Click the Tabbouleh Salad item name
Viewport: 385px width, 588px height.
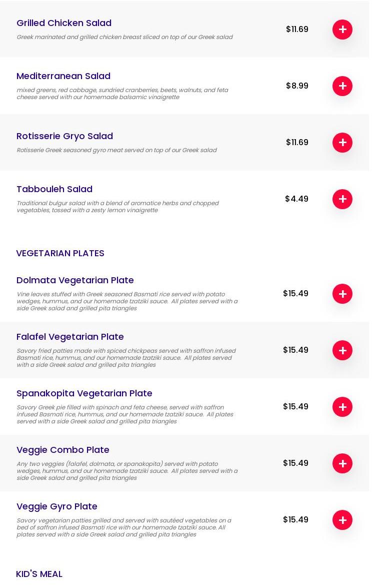54,189
